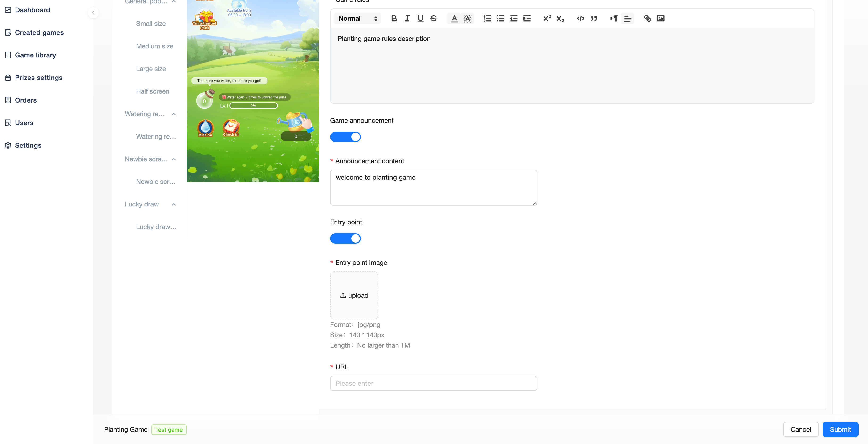
Task: Toggle bold formatting in rules editor
Action: 393,19
